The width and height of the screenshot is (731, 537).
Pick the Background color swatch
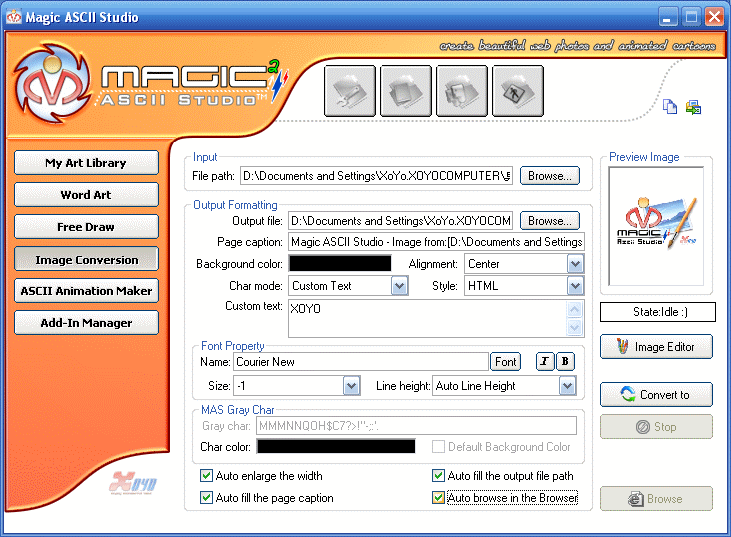pyautogui.click(x=340, y=263)
